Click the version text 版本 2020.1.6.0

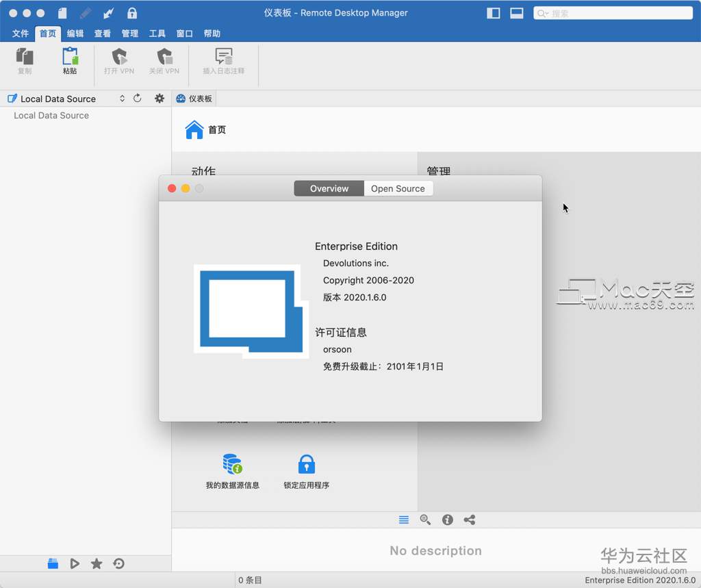(x=355, y=297)
